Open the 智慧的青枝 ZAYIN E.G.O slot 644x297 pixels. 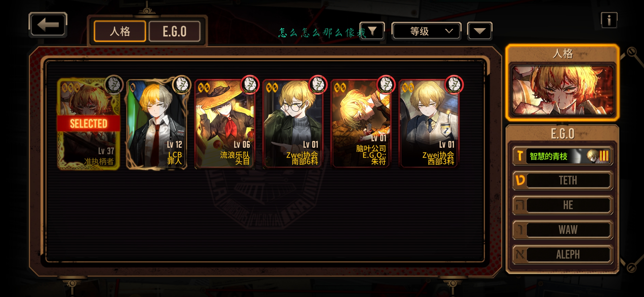[563, 156]
